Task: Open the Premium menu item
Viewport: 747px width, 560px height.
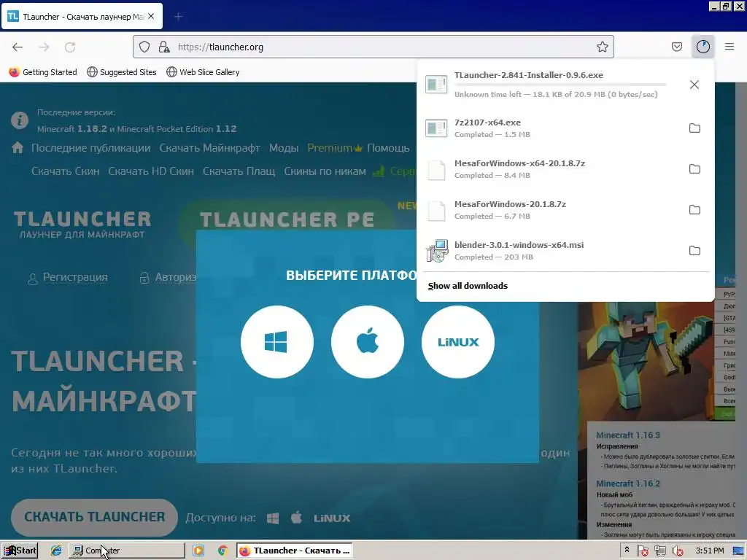Action: point(335,148)
